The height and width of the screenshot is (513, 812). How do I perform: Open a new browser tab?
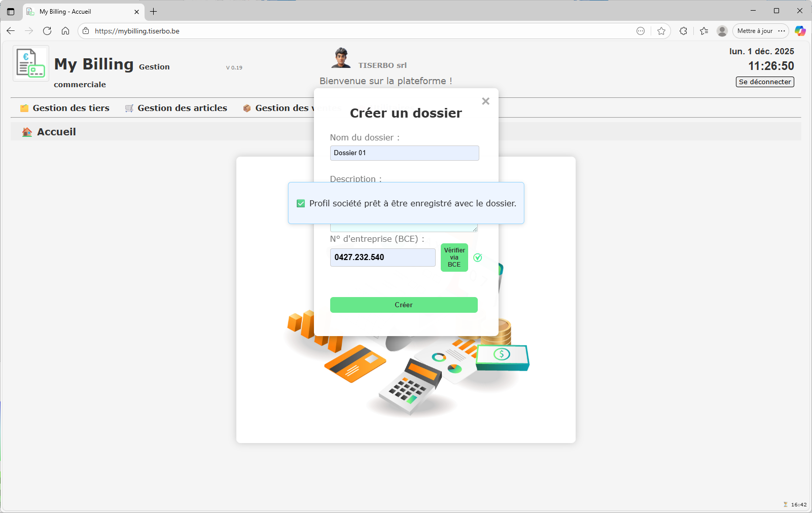coord(154,11)
